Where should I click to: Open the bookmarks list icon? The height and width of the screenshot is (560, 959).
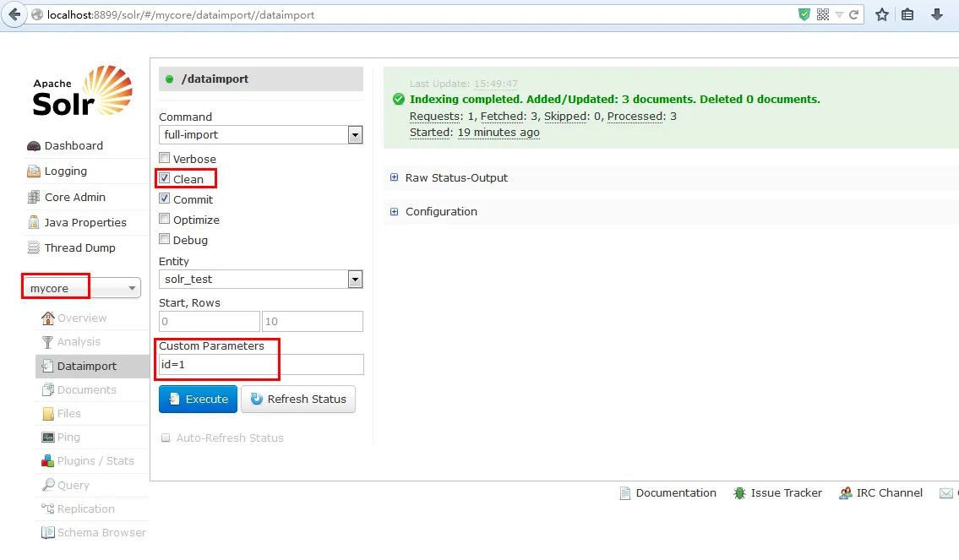click(x=907, y=14)
